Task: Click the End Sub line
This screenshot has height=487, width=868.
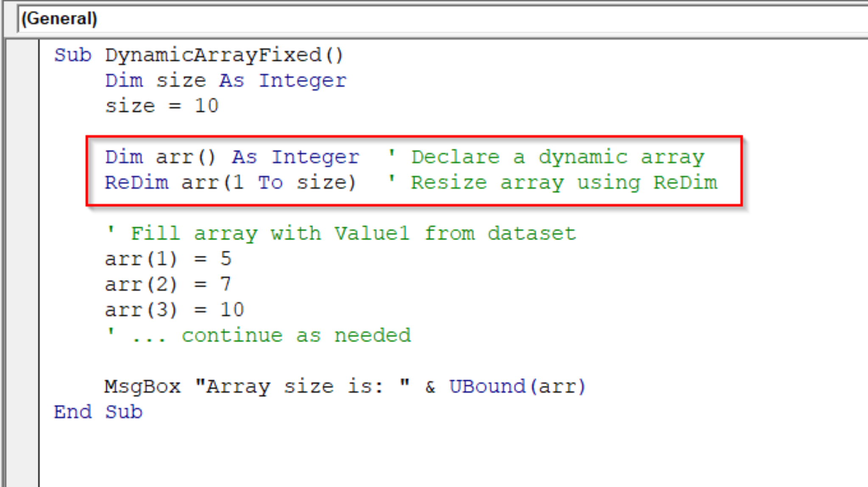Action: pyautogui.click(x=98, y=412)
